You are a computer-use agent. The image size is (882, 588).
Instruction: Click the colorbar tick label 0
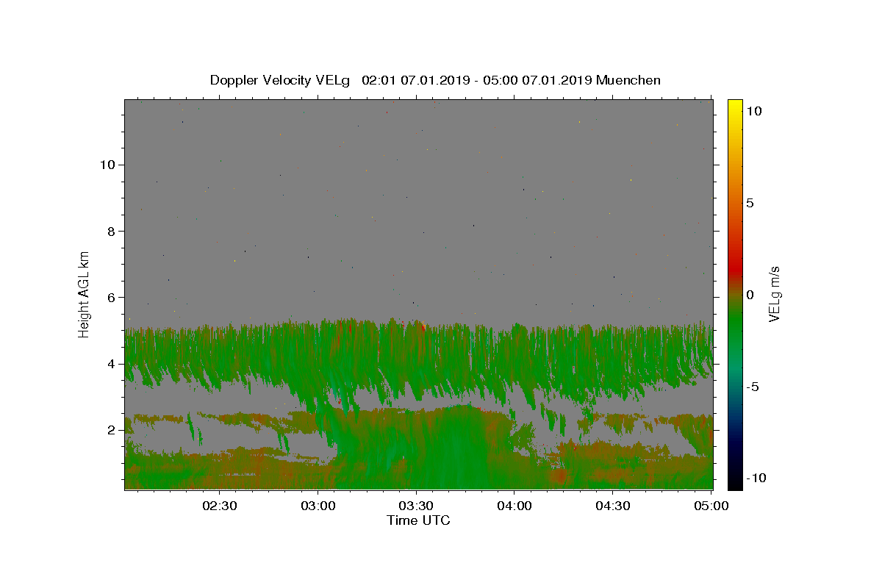click(750, 295)
